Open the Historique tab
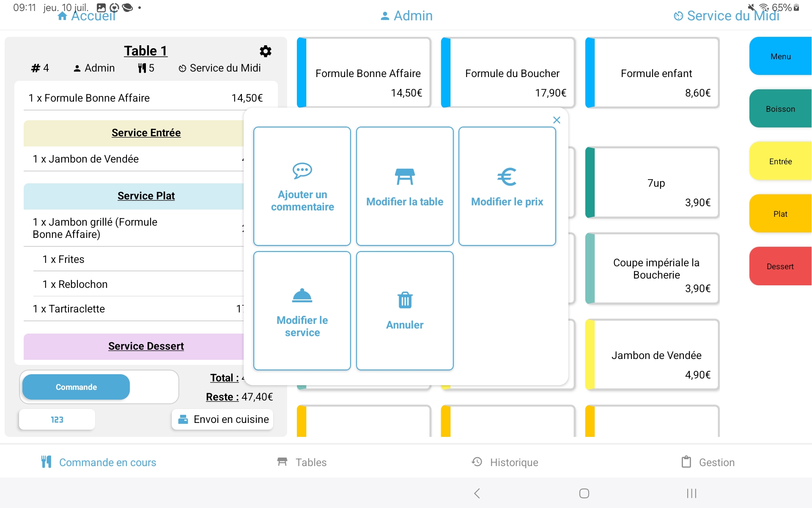The width and height of the screenshot is (812, 508). (x=504, y=462)
